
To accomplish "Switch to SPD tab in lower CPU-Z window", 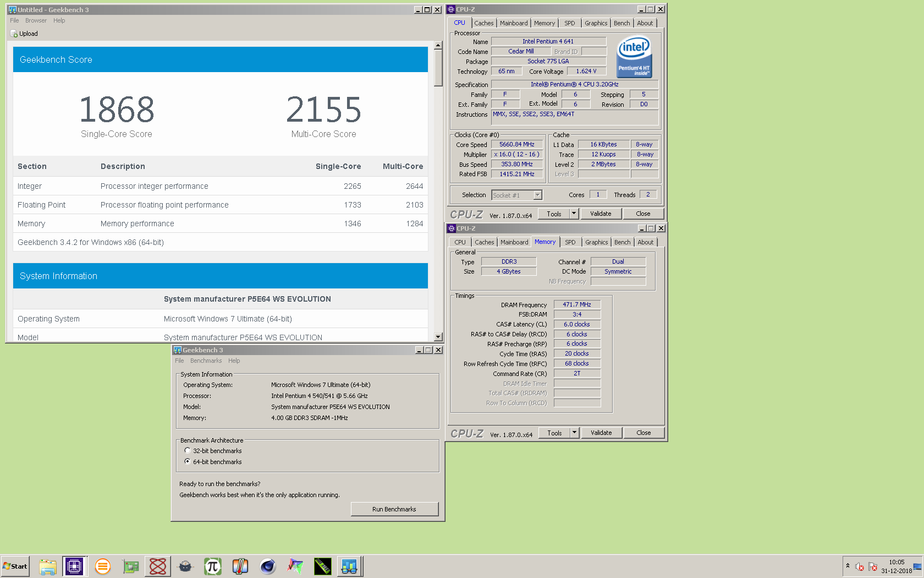I will 570,242.
